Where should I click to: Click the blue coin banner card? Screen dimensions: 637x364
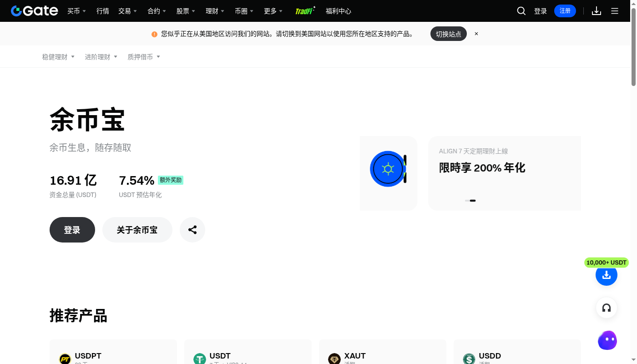[x=388, y=173]
